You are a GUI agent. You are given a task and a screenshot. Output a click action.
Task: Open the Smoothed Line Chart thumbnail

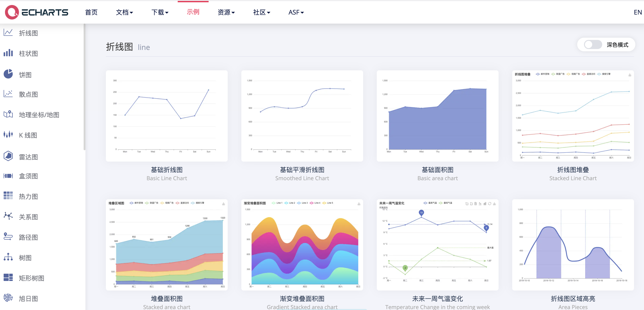pyautogui.click(x=302, y=116)
